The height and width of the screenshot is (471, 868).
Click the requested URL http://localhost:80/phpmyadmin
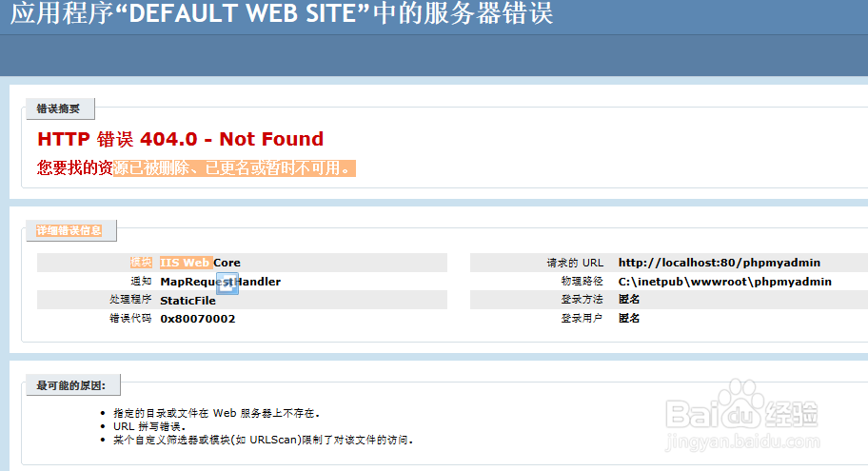[720, 263]
